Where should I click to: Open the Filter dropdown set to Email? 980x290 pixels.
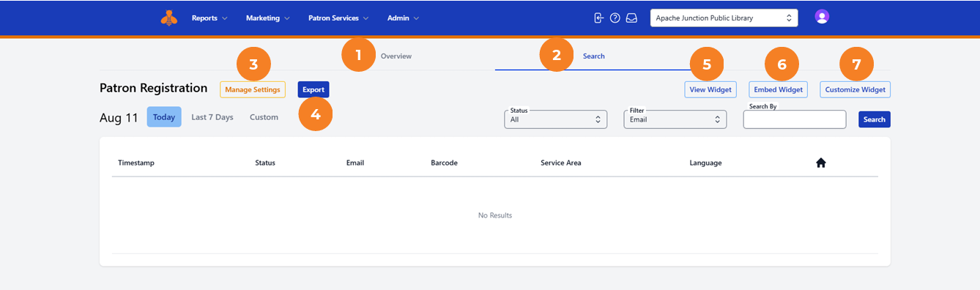click(675, 119)
